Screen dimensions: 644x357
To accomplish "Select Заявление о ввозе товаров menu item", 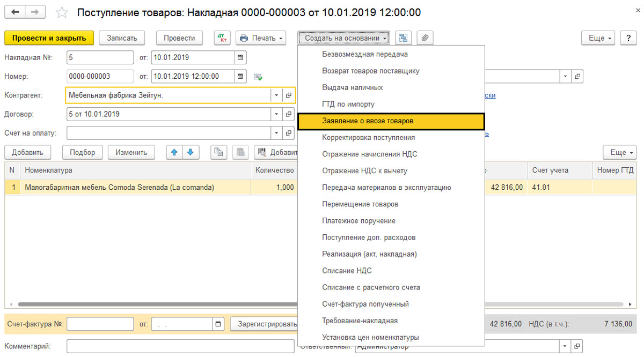I will coord(391,121).
